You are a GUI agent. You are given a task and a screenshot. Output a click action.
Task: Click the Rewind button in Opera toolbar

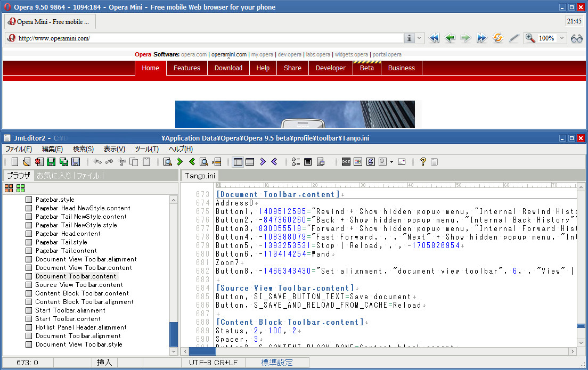click(x=434, y=38)
